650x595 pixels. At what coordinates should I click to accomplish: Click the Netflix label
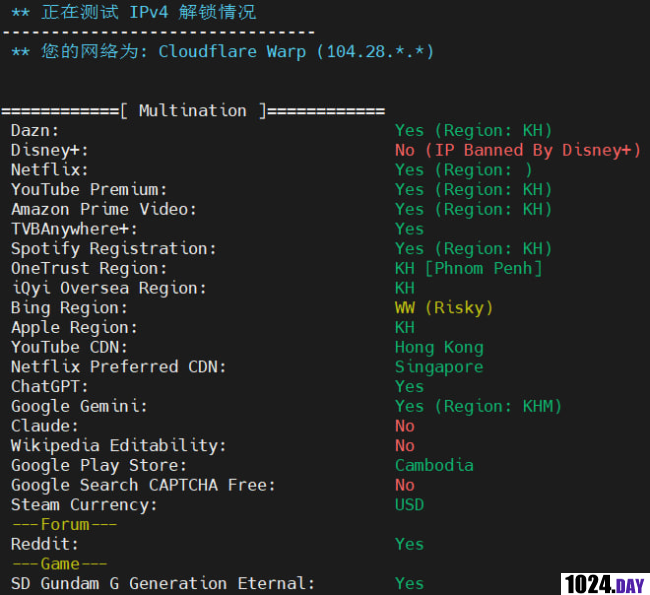49,170
